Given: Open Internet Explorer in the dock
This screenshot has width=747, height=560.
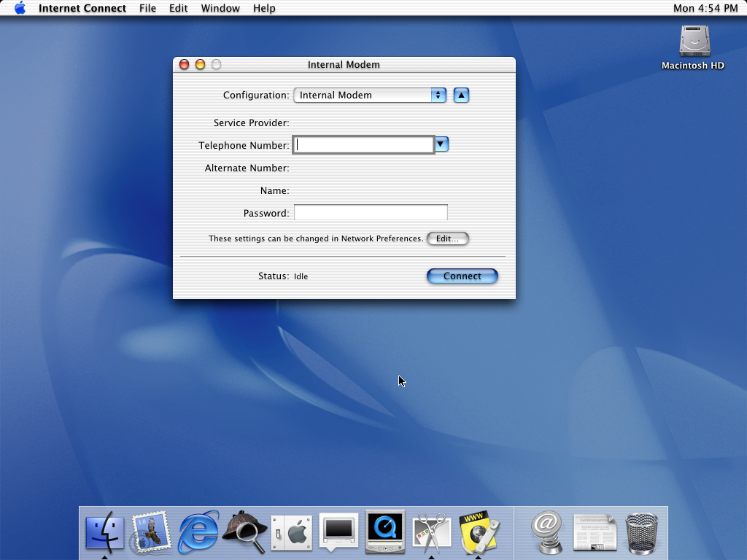Looking at the screenshot, I should pyautogui.click(x=198, y=532).
